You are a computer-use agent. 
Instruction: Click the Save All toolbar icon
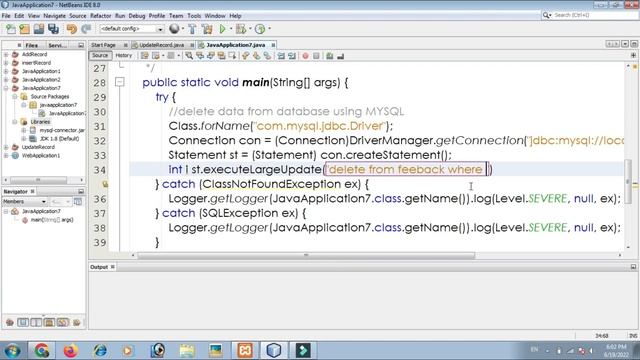(53, 29)
